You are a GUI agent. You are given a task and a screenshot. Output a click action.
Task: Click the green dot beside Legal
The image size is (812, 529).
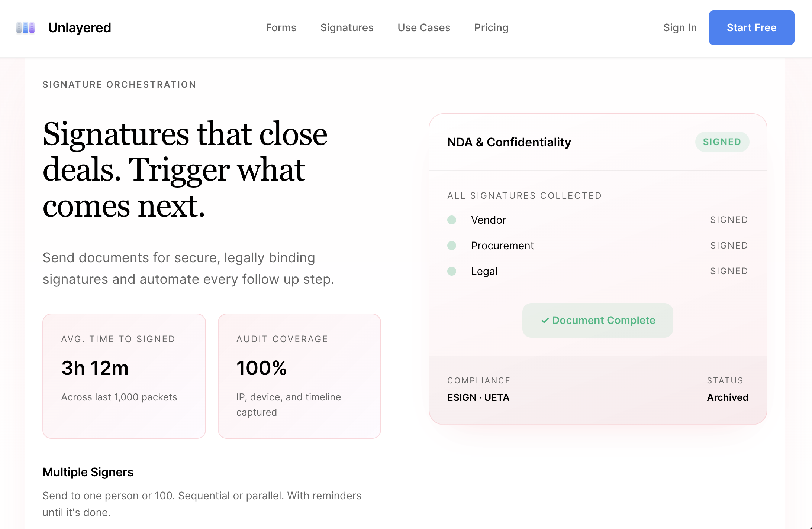(x=452, y=271)
